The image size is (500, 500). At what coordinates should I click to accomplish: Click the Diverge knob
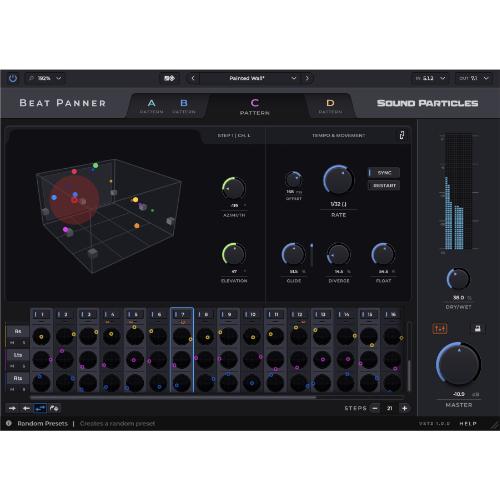point(339,255)
